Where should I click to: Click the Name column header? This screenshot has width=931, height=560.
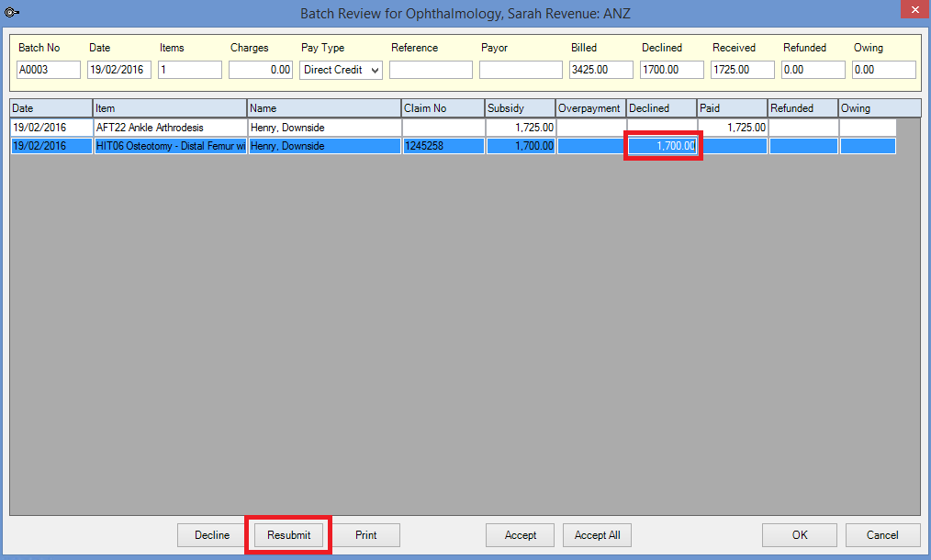[324, 108]
